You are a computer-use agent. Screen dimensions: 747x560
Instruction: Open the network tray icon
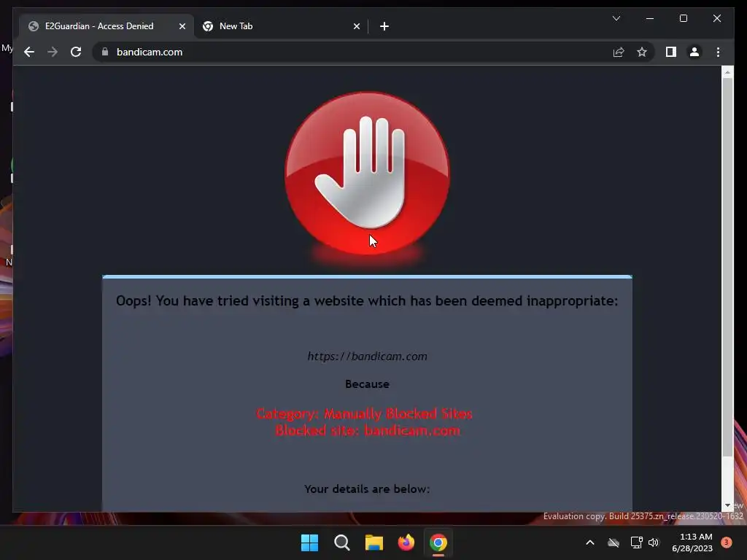click(636, 542)
